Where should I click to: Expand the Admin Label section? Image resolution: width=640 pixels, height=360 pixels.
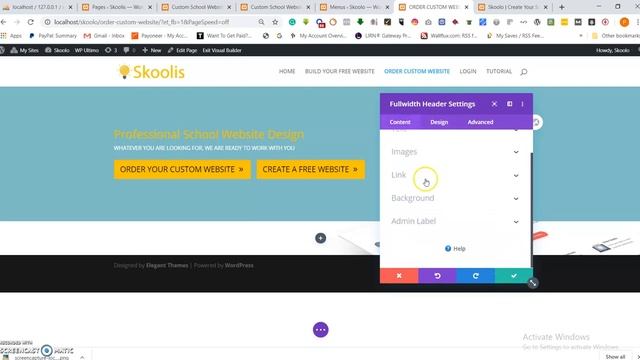pos(456,221)
